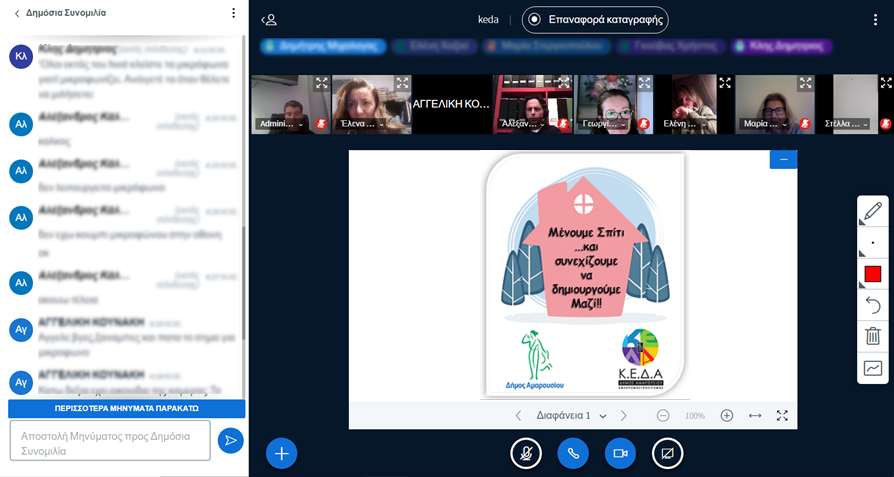Viewport: 894px width, 477px height.
Task: Zoom out of the presentation slide
Action: click(663, 415)
